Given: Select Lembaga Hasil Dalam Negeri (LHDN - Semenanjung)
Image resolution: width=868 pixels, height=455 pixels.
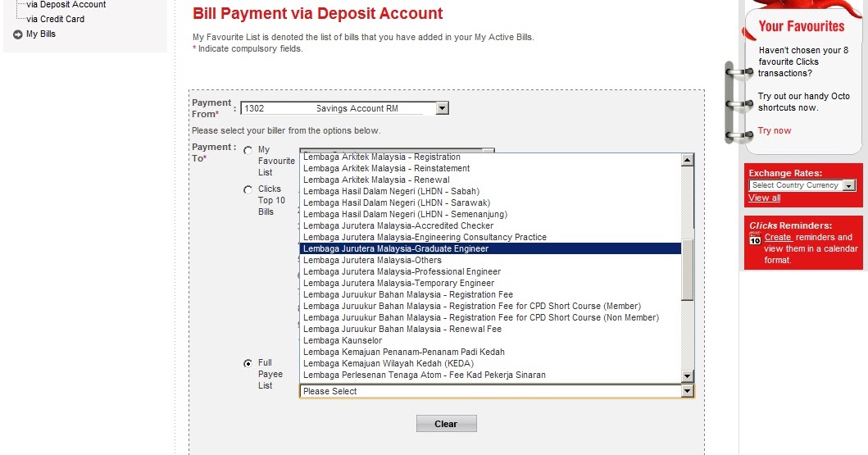Looking at the screenshot, I should point(490,214).
